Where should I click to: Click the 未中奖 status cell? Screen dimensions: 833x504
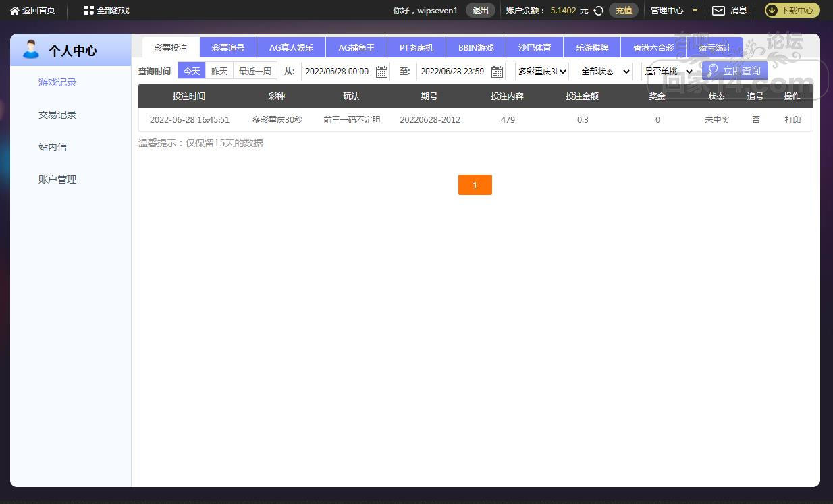point(717,120)
